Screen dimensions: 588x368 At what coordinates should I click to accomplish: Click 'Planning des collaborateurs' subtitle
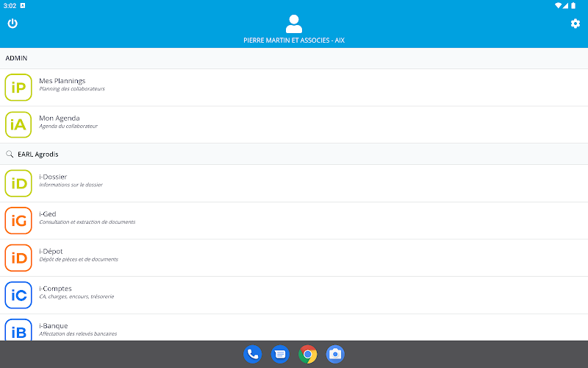tap(72, 89)
